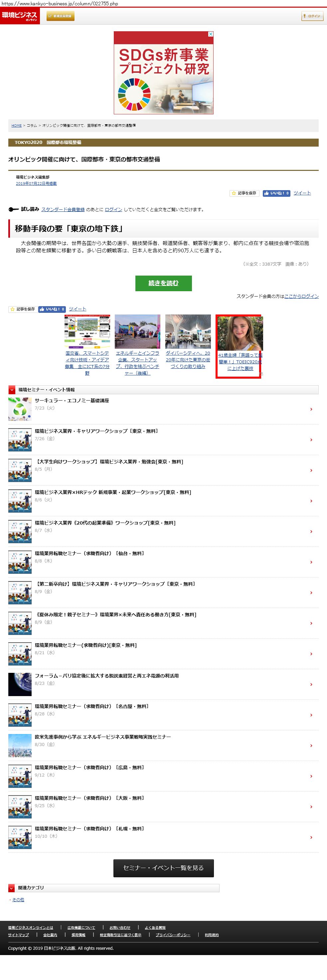Click the ログイン button in header
This screenshot has height=980, width=327.
click(312, 16)
